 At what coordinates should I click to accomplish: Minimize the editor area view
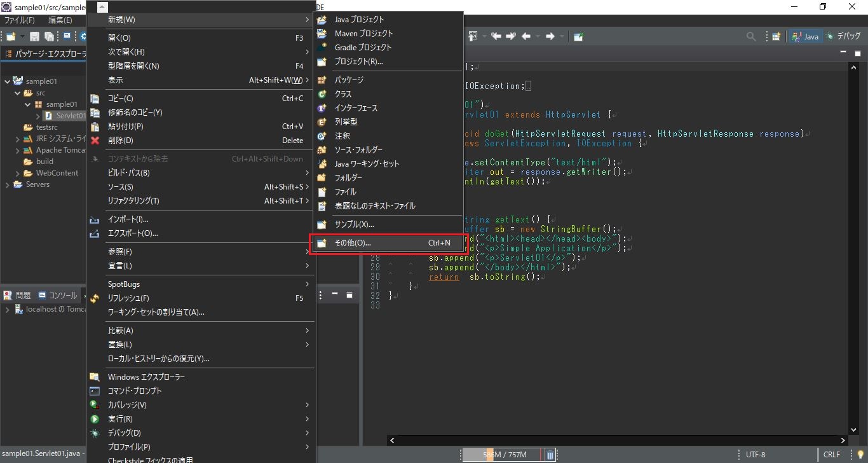pyautogui.click(x=843, y=53)
